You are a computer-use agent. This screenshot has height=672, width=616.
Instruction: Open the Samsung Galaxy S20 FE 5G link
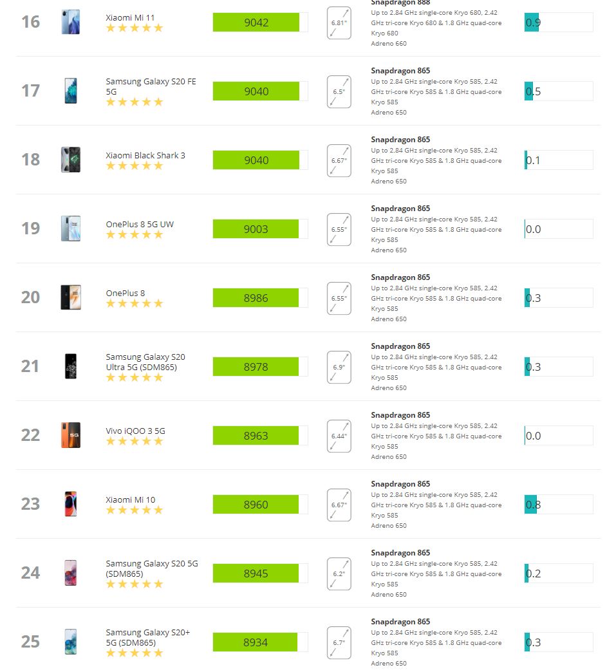[151, 86]
